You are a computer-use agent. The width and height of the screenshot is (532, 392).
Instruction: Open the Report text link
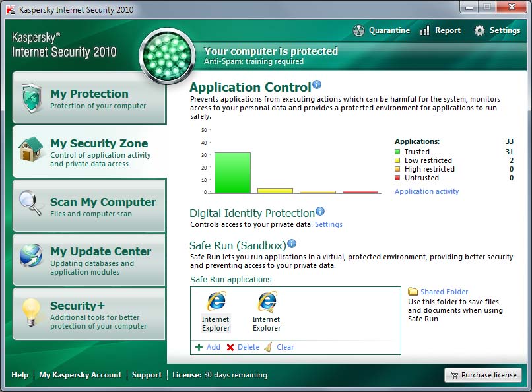pos(448,30)
